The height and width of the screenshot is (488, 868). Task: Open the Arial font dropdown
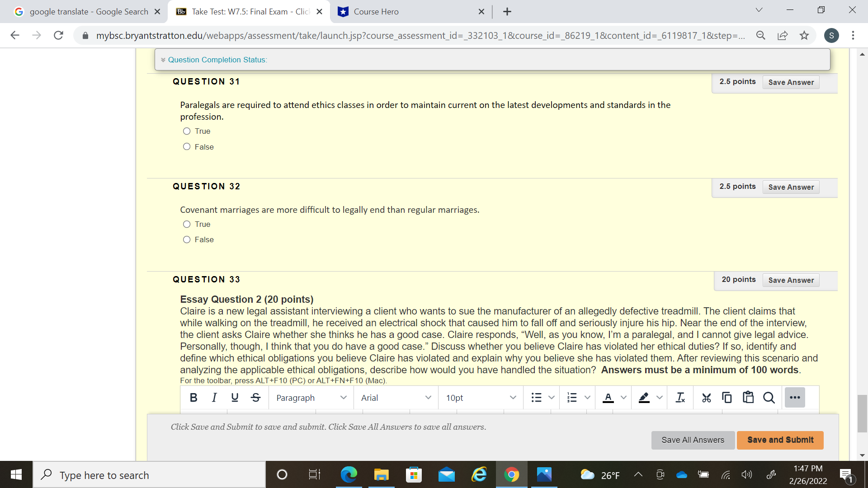click(x=395, y=398)
